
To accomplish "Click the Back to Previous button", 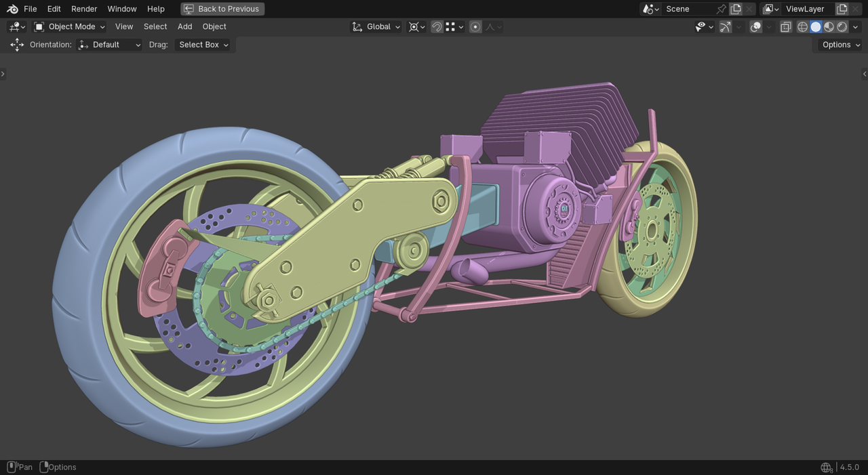I will pos(222,9).
